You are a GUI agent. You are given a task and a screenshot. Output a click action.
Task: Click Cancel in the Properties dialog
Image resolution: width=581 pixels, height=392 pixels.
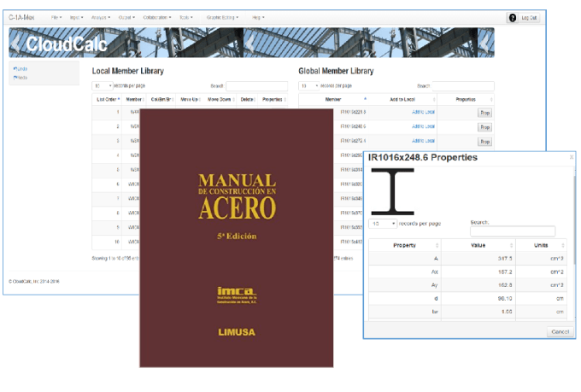560,331
